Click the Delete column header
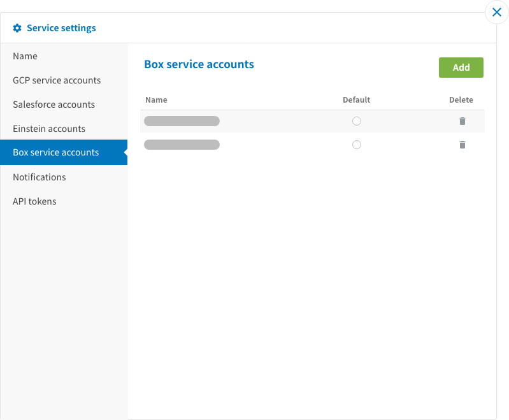Viewport: 509px width, 420px height. (461, 99)
